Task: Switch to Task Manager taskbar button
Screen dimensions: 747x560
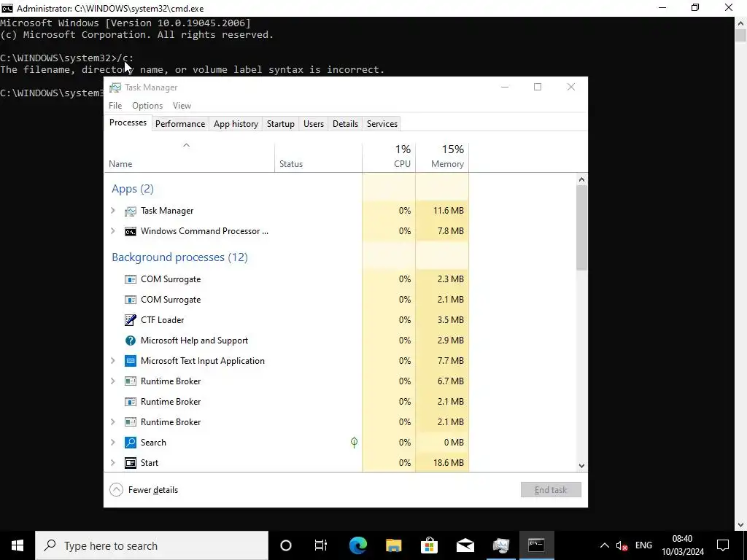Action: pyautogui.click(x=500, y=545)
